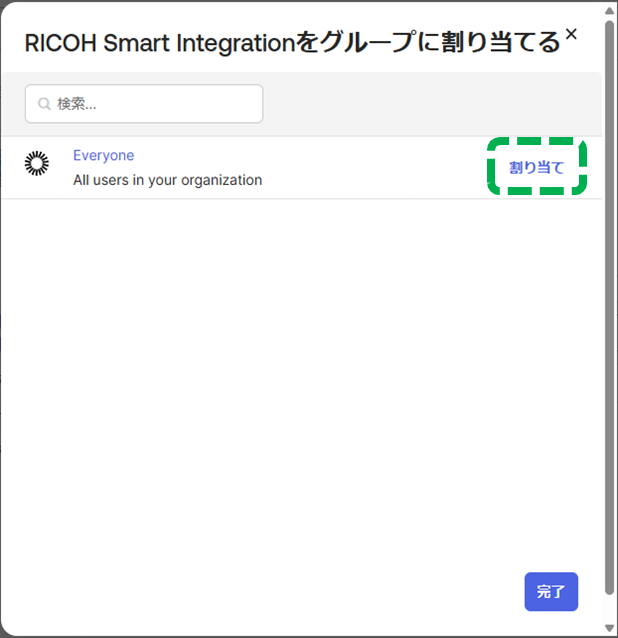Click the vertical scrollbar thumb

(x=609, y=308)
